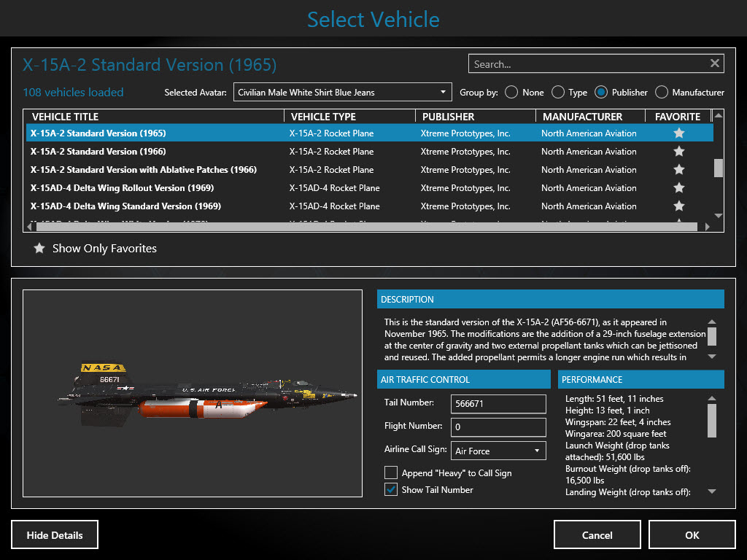Screen dimensions: 747x560
Task: Click the Flight Number input field
Action: click(498, 427)
